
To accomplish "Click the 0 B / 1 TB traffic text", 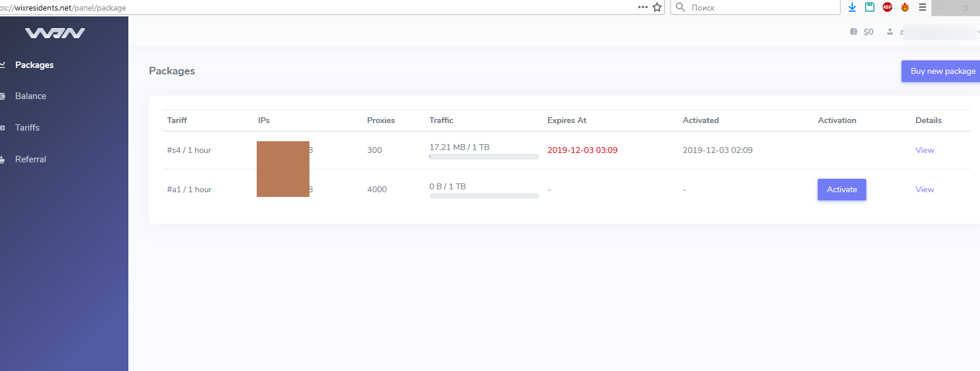I will [x=448, y=186].
